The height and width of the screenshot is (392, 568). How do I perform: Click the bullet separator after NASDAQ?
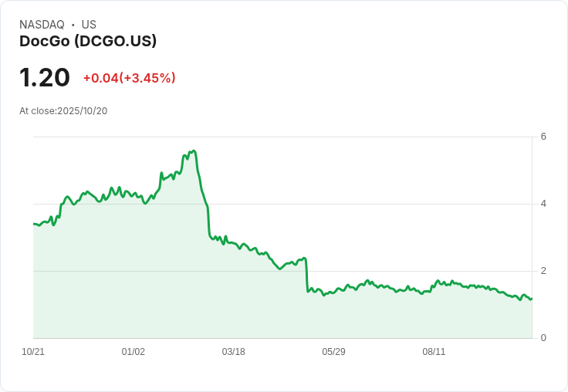tap(73, 25)
